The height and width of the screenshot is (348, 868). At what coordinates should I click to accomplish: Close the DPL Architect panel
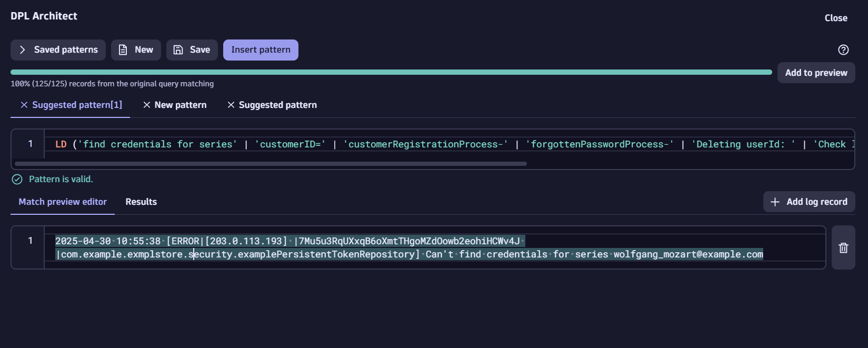click(835, 18)
